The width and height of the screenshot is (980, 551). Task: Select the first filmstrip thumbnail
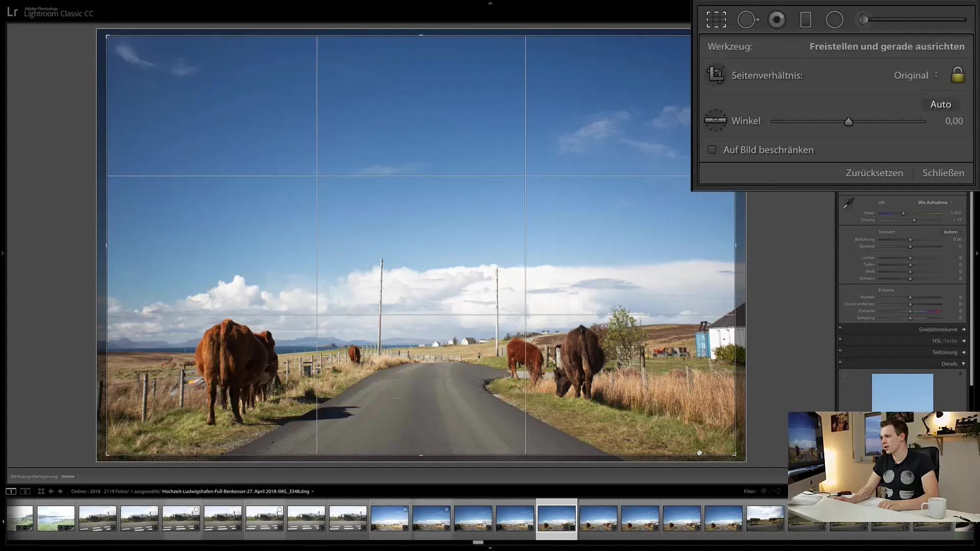pos(20,518)
